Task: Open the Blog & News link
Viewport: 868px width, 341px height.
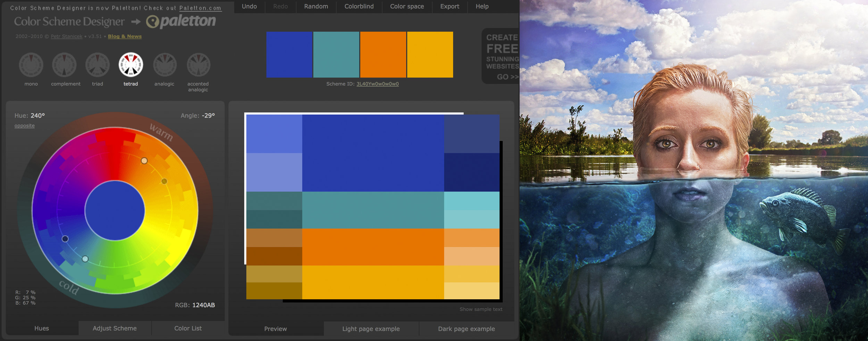Action: point(125,36)
